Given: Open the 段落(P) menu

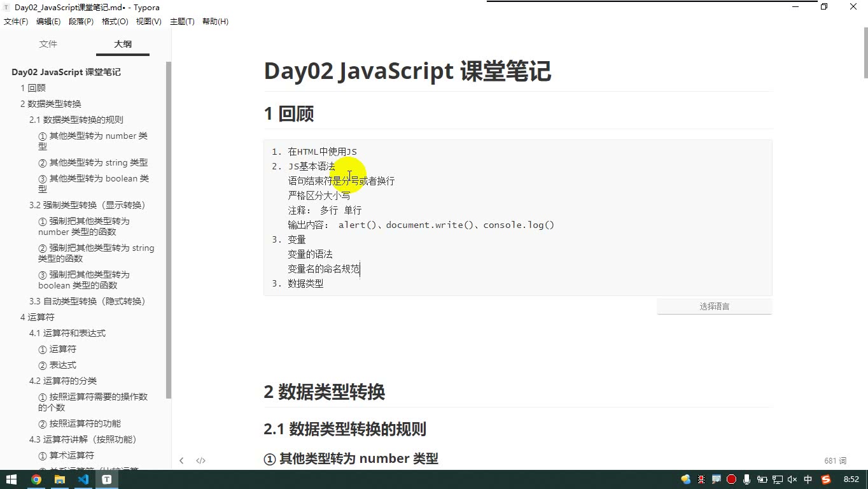Looking at the screenshot, I should point(81,22).
